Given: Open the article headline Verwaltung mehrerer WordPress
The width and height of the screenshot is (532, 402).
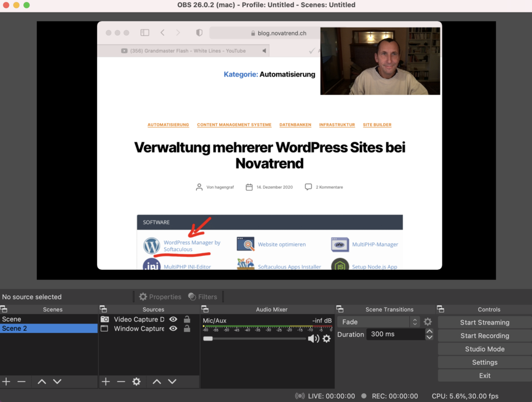Looking at the screenshot, I should pyautogui.click(x=270, y=155).
